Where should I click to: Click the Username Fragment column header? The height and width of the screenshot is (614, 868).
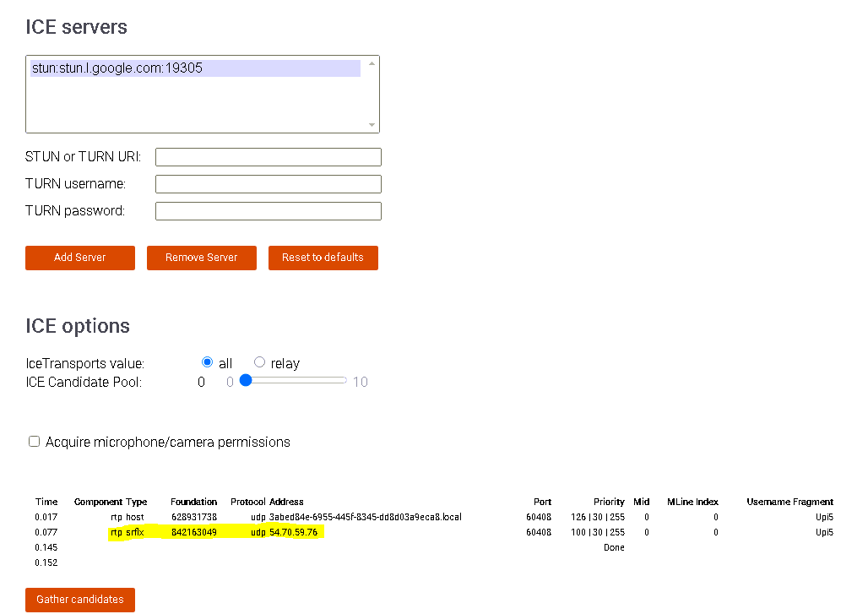pos(789,502)
